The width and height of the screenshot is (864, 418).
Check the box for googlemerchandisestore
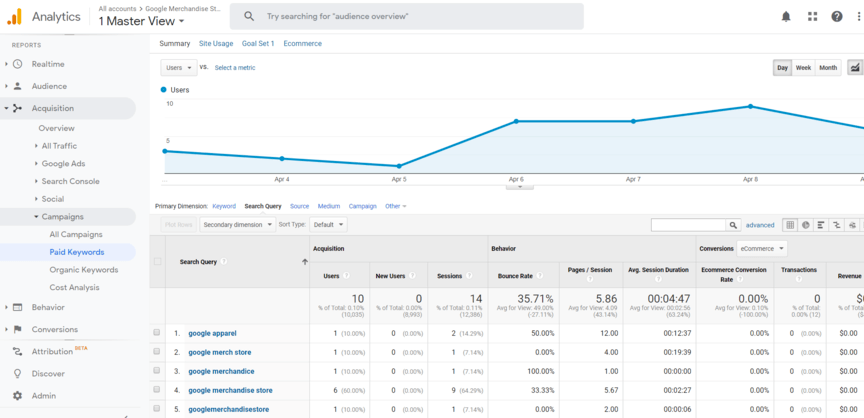click(x=157, y=409)
